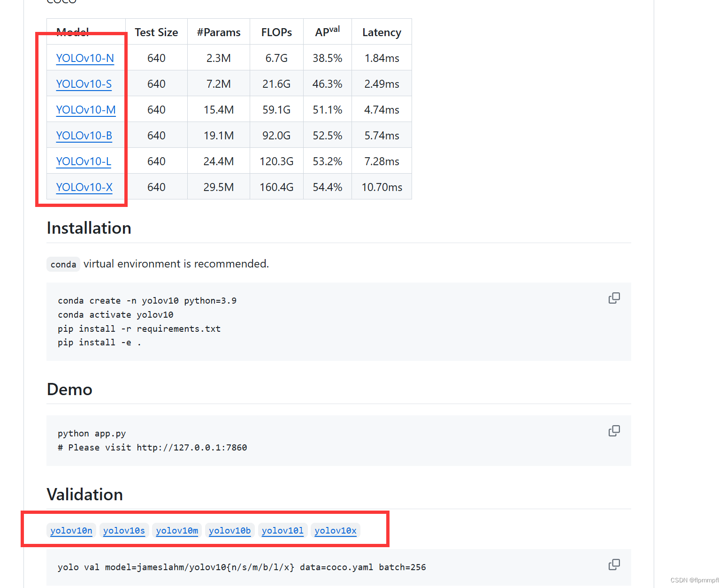Follow the yolov10n validation link
Screen dimensions: 726x588
71,530
